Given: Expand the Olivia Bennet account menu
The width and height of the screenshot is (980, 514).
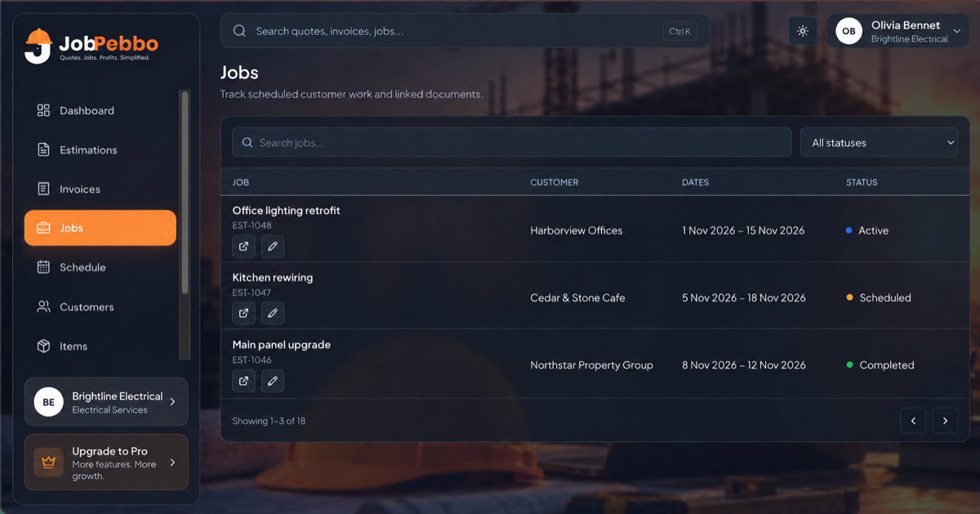Looking at the screenshot, I should (957, 31).
